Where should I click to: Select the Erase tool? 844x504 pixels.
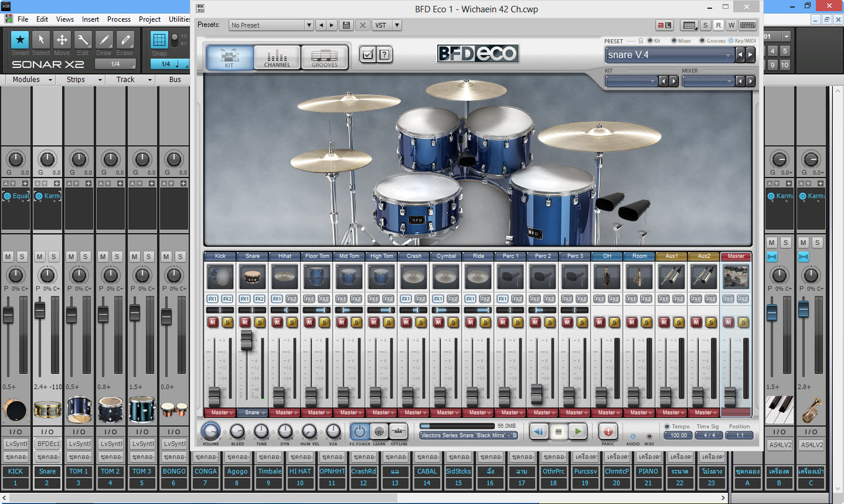click(x=125, y=40)
